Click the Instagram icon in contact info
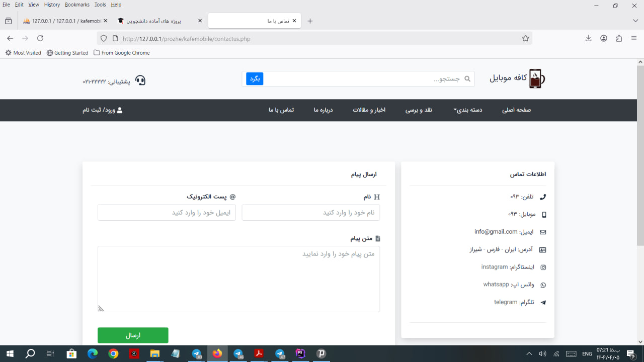 [543, 267]
